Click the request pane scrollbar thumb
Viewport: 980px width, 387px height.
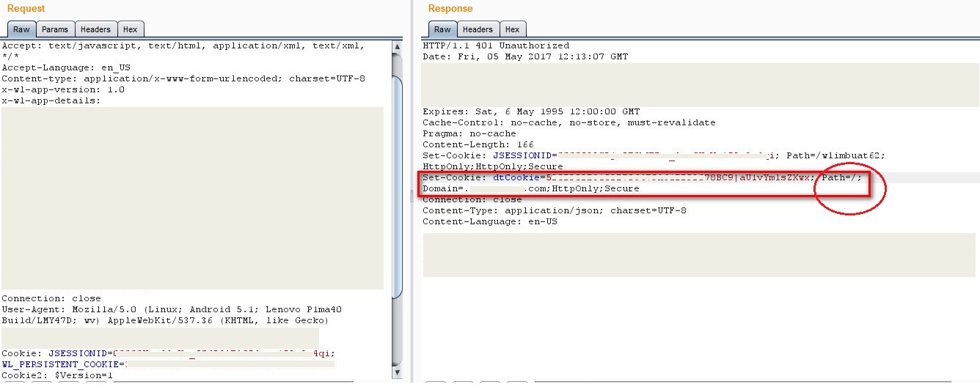[x=398, y=183]
